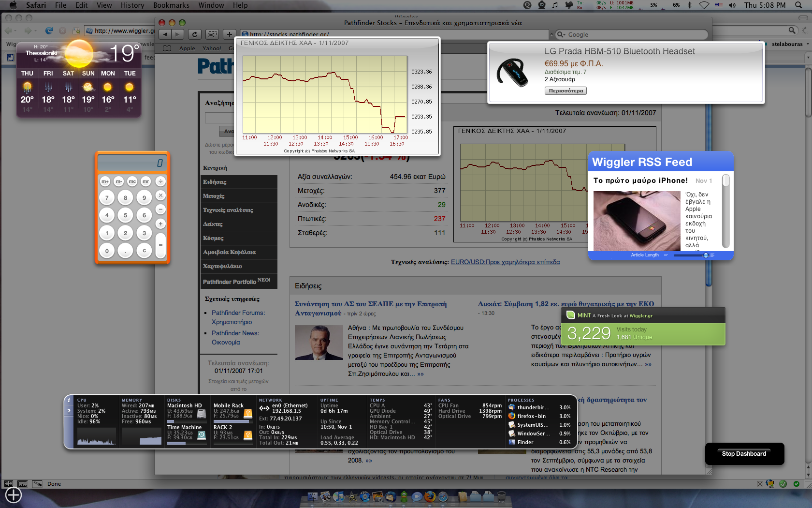This screenshot has width=812, height=508.
Task: Open the Window menu
Action: tap(211, 5)
